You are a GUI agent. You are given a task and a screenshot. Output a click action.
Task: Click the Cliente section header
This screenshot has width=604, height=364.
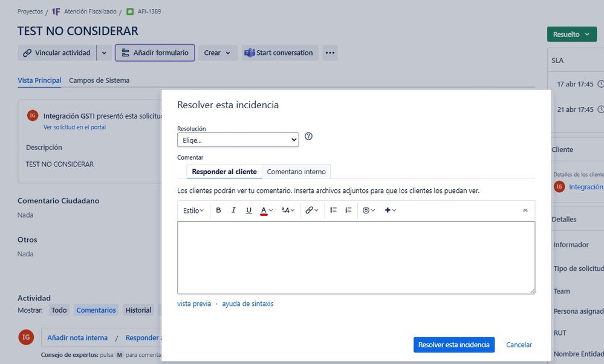562,149
